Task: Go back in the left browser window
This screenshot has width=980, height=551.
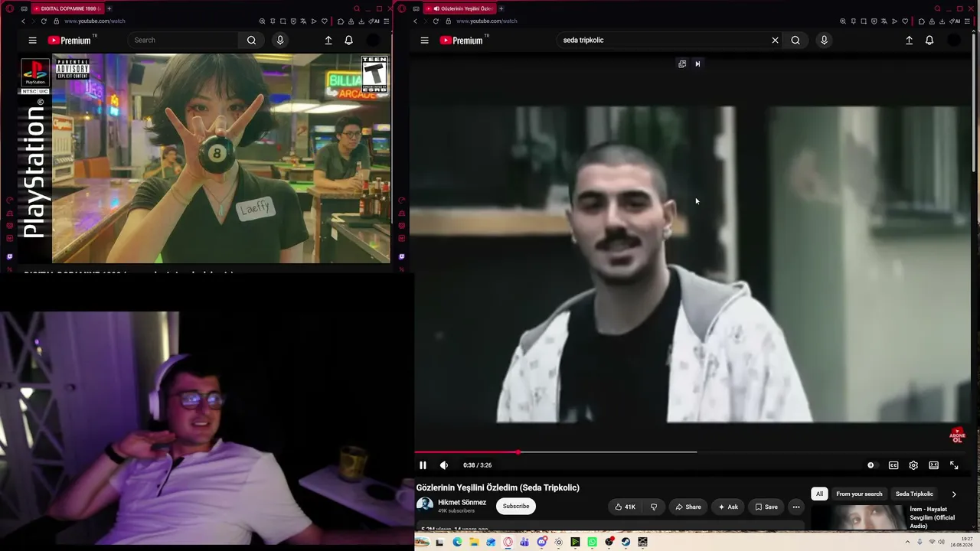Action: (23, 21)
